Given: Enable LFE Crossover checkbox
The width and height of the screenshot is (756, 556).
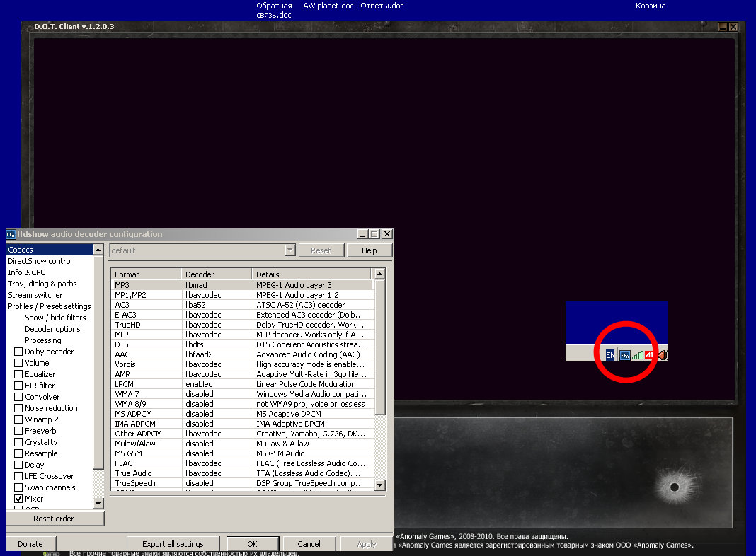Looking at the screenshot, I should (x=18, y=476).
